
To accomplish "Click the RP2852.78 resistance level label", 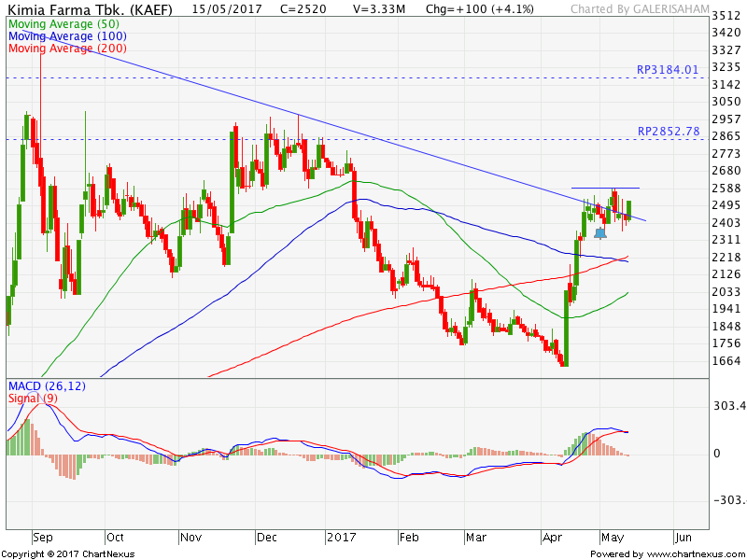I will tap(668, 132).
